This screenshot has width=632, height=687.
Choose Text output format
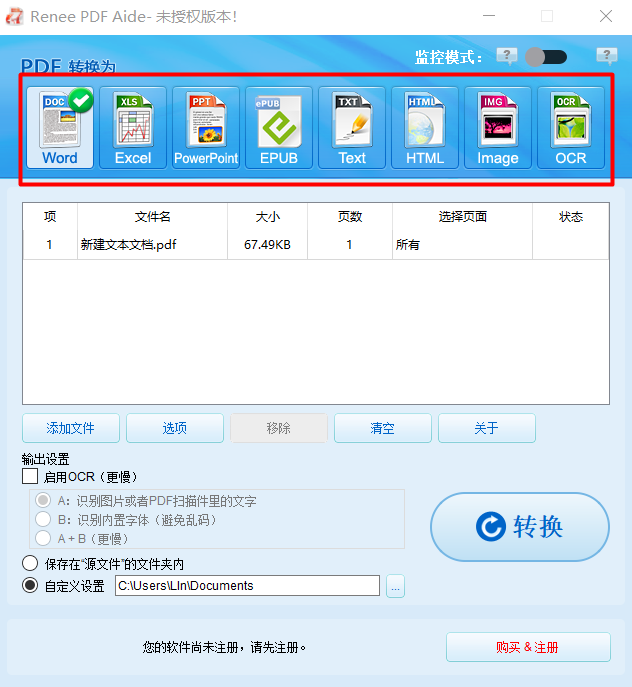point(352,127)
